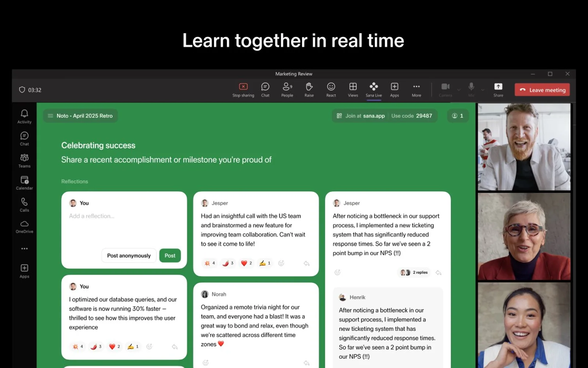The height and width of the screenshot is (368, 588).
Task: Reply to Jesper's US team reflection
Action: (306, 263)
